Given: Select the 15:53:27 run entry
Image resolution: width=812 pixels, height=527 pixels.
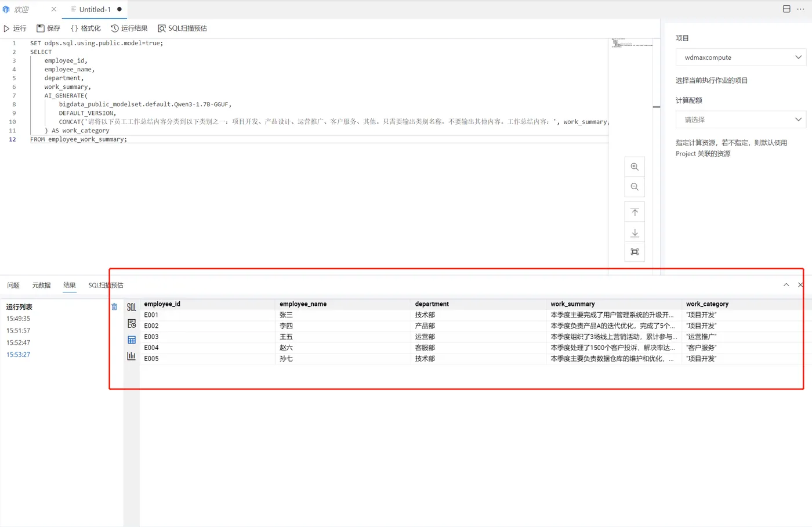Looking at the screenshot, I should coord(18,355).
